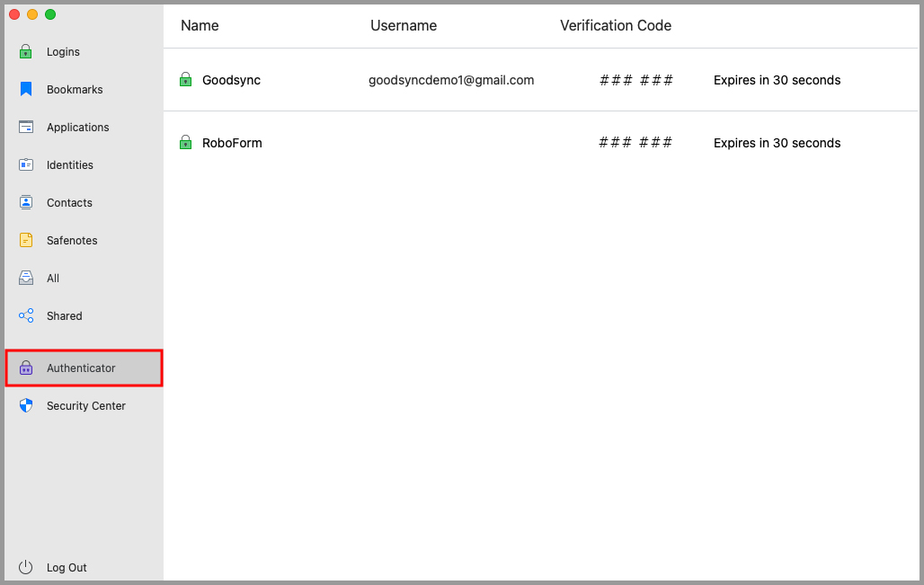The width and height of the screenshot is (924, 585).
Task: Click the green lock icon beside RoboForm
Action: [x=186, y=143]
